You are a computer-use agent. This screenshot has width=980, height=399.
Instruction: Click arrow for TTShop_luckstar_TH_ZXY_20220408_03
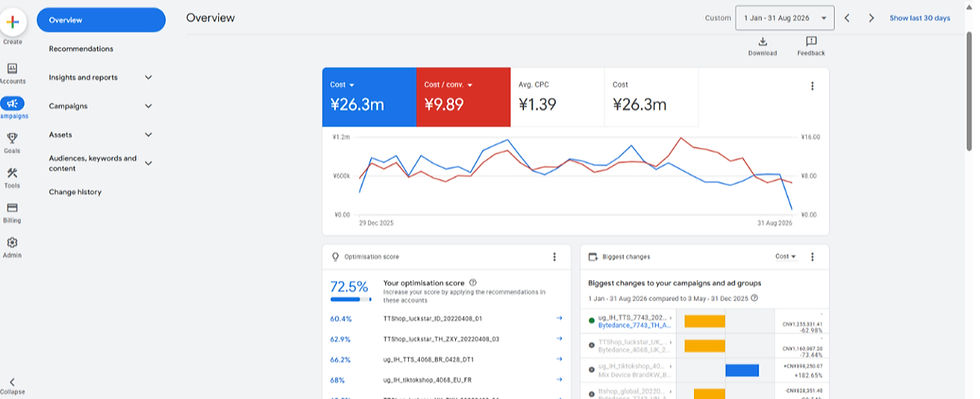coord(559,339)
